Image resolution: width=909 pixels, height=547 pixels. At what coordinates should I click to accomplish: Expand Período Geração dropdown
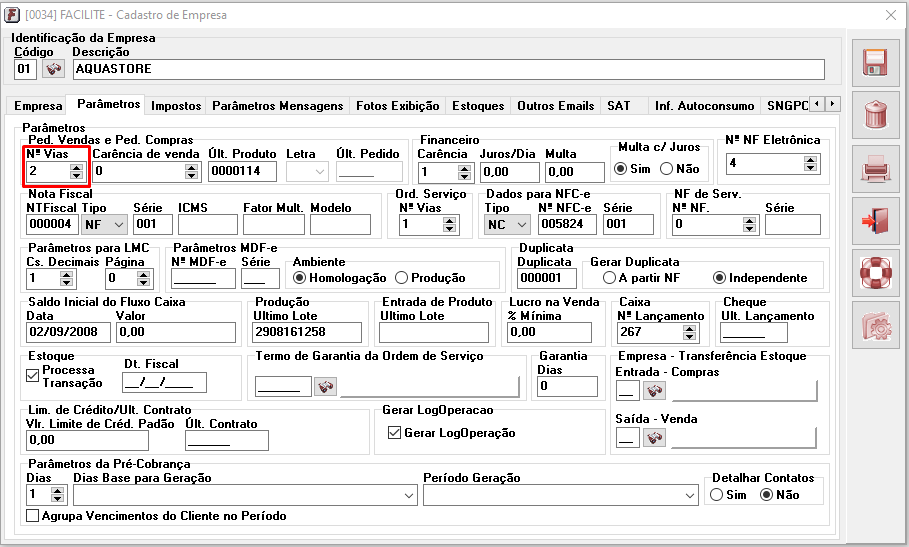pyautogui.click(x=690, y=495)
